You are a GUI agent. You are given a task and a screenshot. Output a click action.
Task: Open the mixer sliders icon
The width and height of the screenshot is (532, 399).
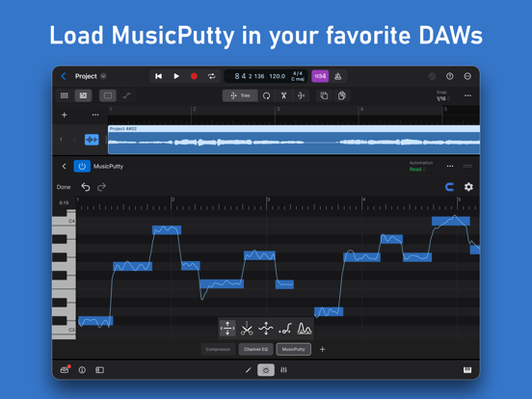click(283, 370)
